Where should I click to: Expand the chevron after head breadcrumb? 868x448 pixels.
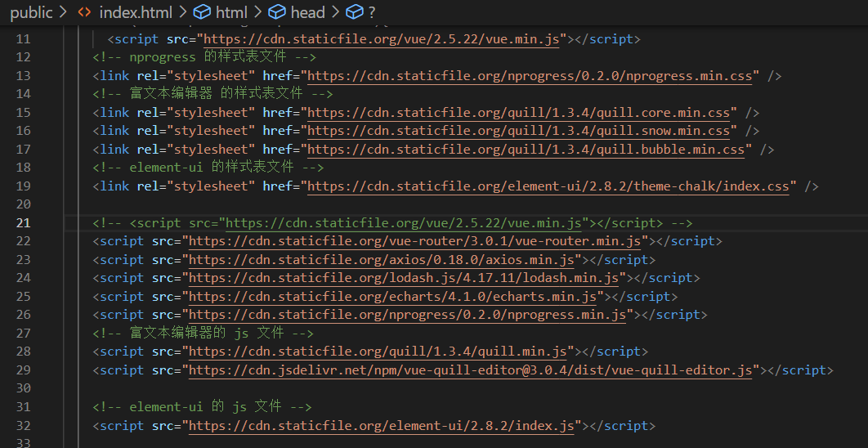click(335, 12)
